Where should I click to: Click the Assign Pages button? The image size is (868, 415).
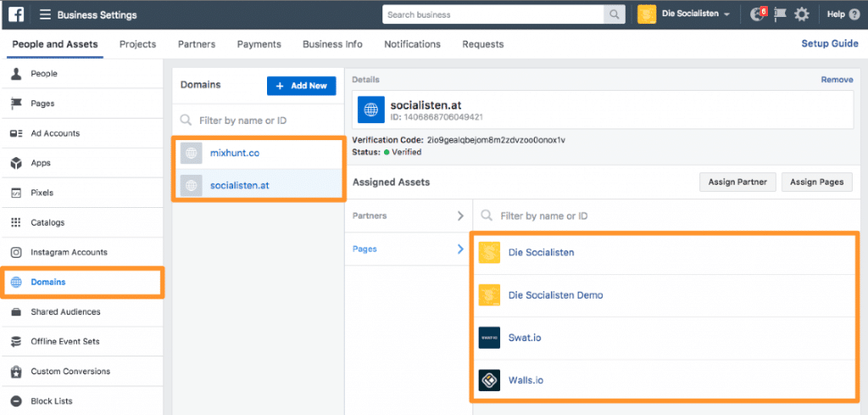[817, 182]
